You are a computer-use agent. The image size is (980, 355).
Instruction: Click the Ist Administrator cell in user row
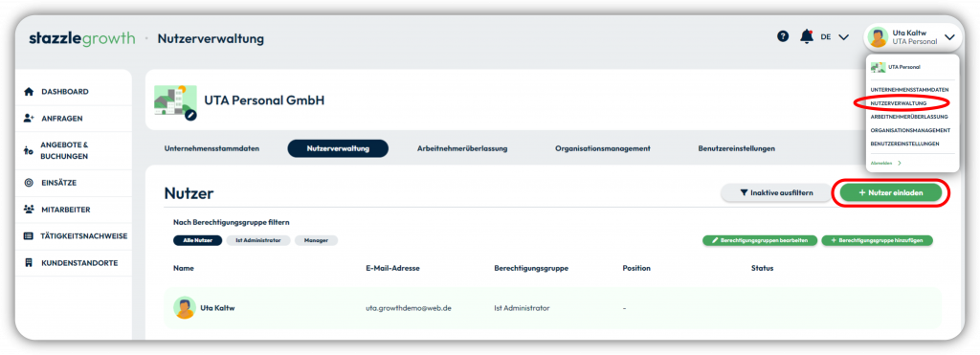(x=522, y=308)
